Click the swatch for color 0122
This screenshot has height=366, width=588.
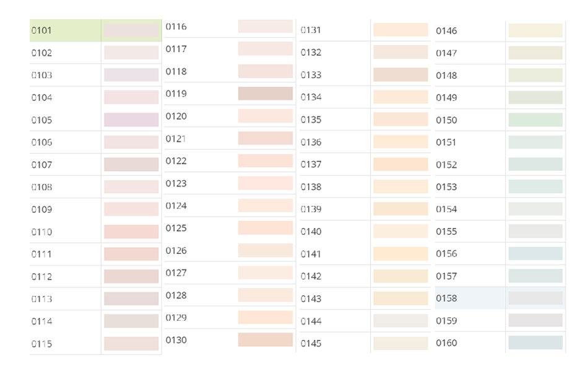(265, 161)
